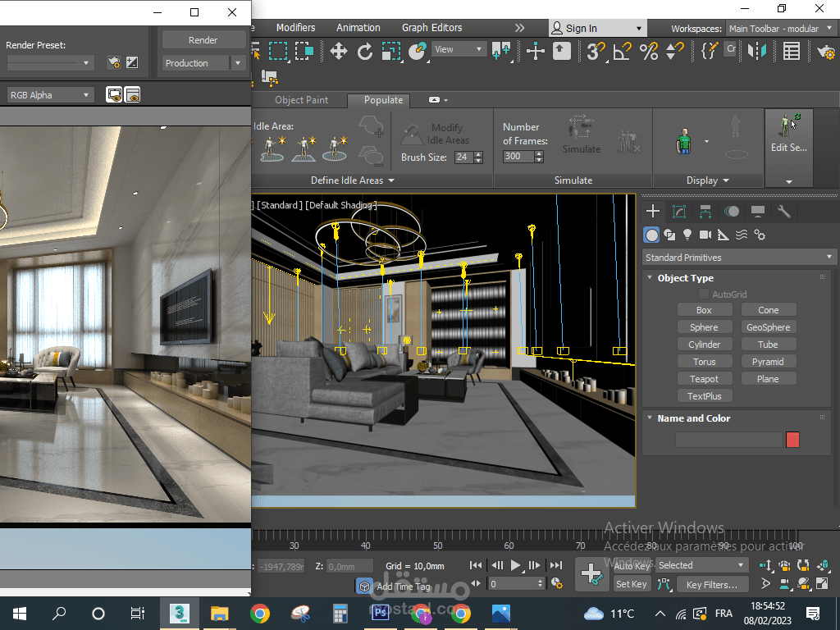Open the Mirror tool

757,52
